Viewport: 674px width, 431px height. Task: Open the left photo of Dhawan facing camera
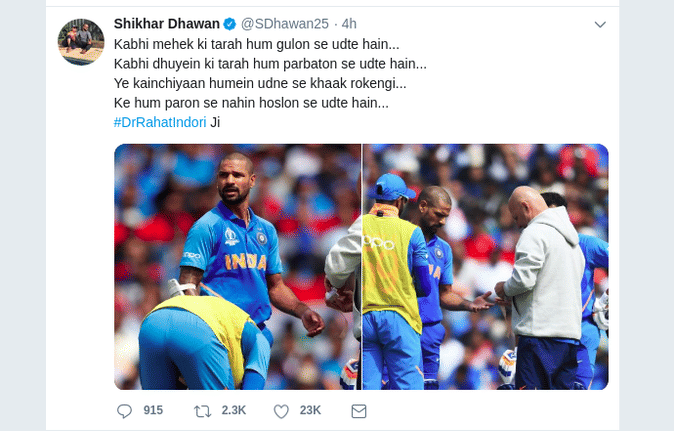[237, 267]
